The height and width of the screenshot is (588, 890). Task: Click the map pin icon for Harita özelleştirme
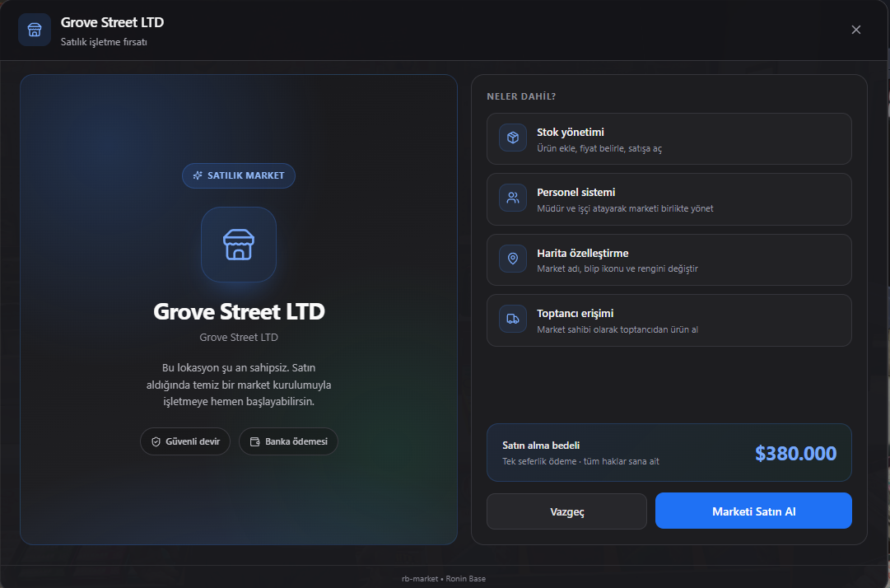click(x=513, y=259)
